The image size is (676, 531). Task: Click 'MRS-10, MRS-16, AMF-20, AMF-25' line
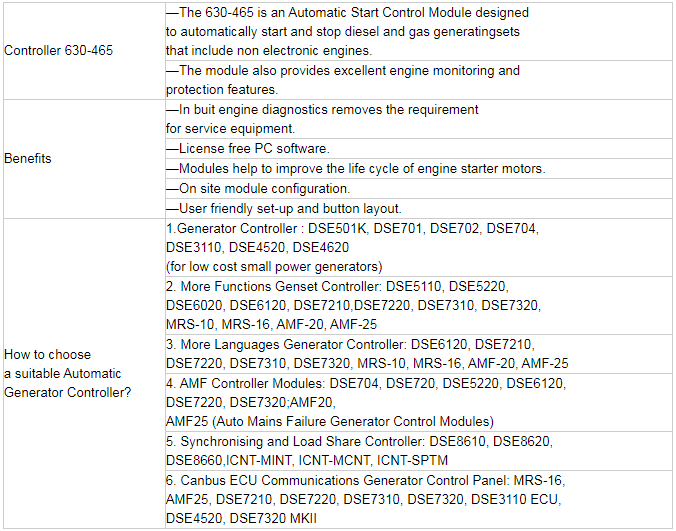pyautogui.click(x=272, y=324)
